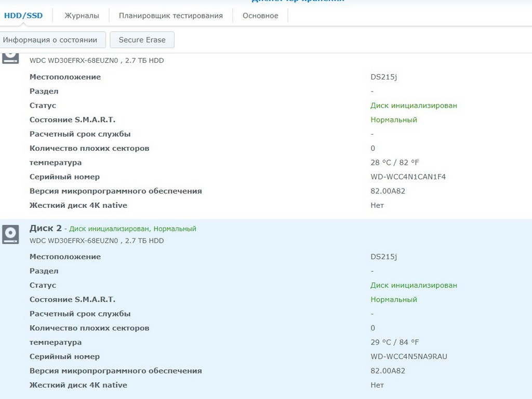Click first disk Местоположение value DS215j
The height and width of the screenshot is (399, 532).
click(383, 77)
